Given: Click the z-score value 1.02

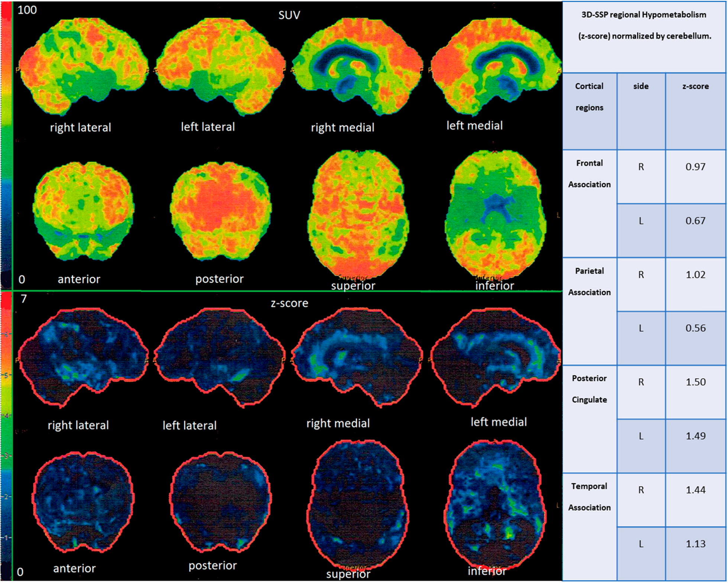Looking at the screenshot, I should [x=695, y=274].
